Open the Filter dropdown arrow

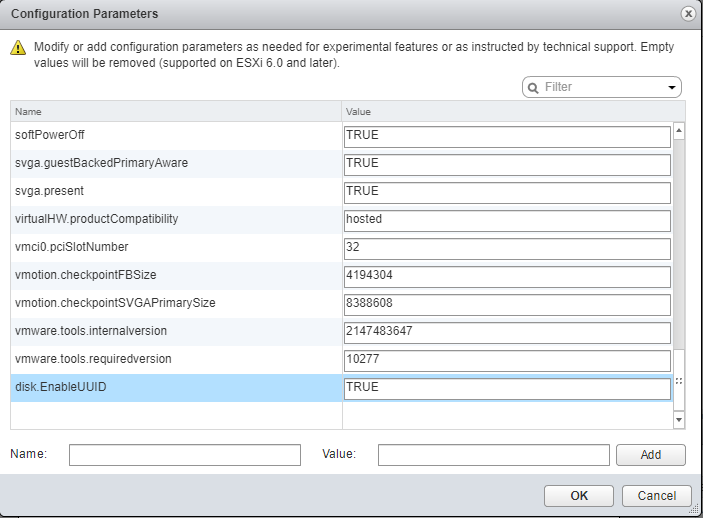coord(672,87)
